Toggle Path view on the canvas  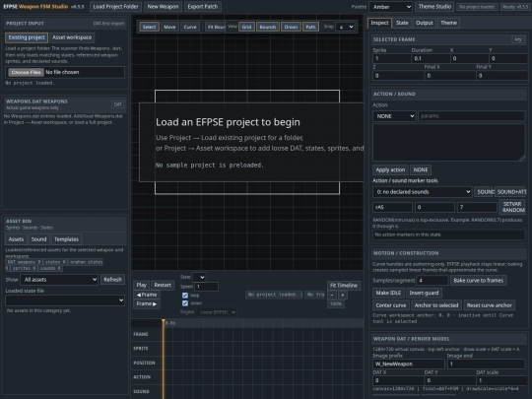tap(310, 27)
